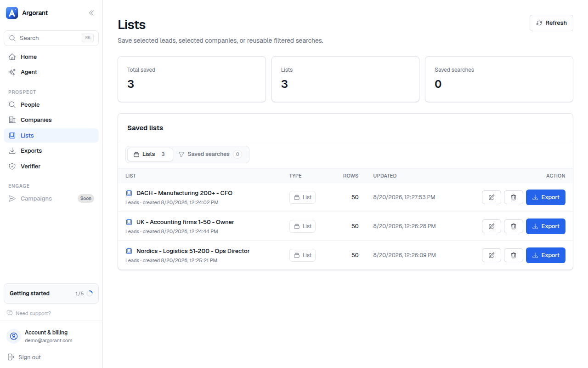Click the Need support? link
The image size is (588, 368).
(x=29, y=313)
